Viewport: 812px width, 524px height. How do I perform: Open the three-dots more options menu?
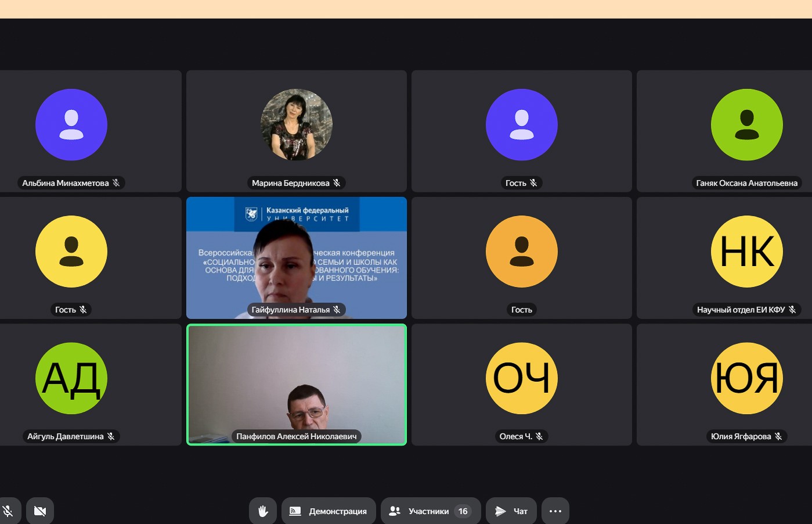[x=555, y=511]
